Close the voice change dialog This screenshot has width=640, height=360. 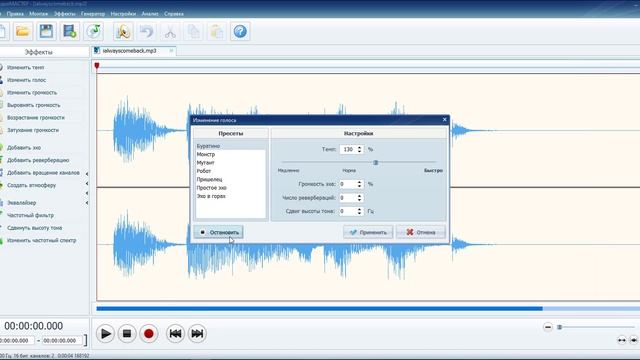444,120
